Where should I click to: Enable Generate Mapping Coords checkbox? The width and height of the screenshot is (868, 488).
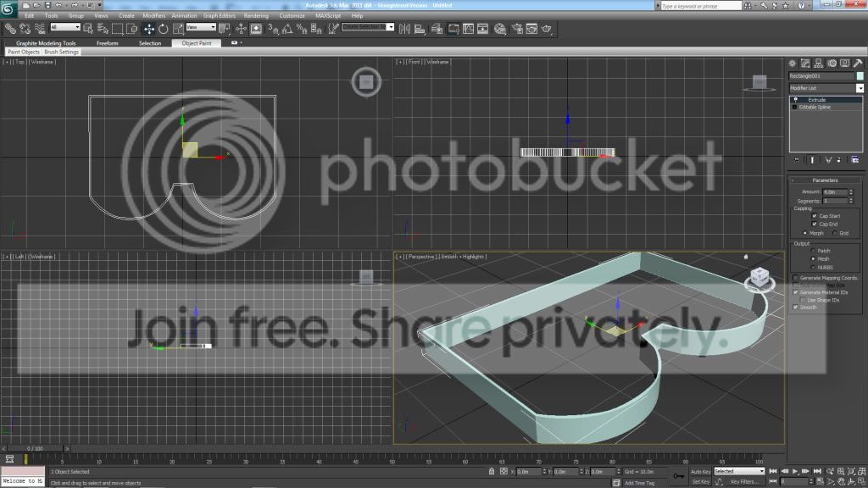795,278
